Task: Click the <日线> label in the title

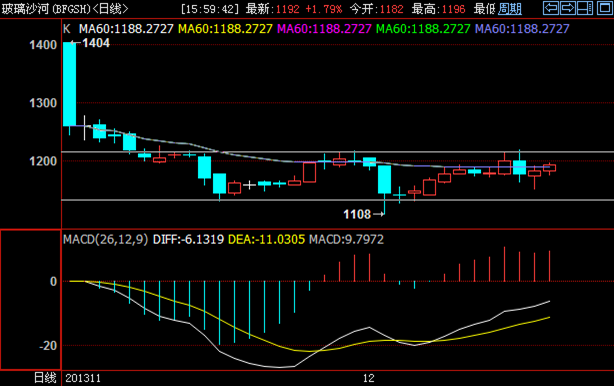Action: click(x=110, y=9)
